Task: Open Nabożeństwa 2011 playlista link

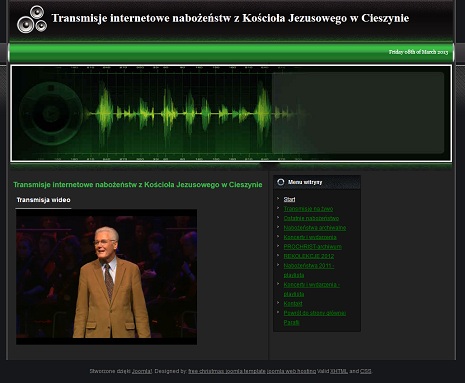Action: [309, 270]
